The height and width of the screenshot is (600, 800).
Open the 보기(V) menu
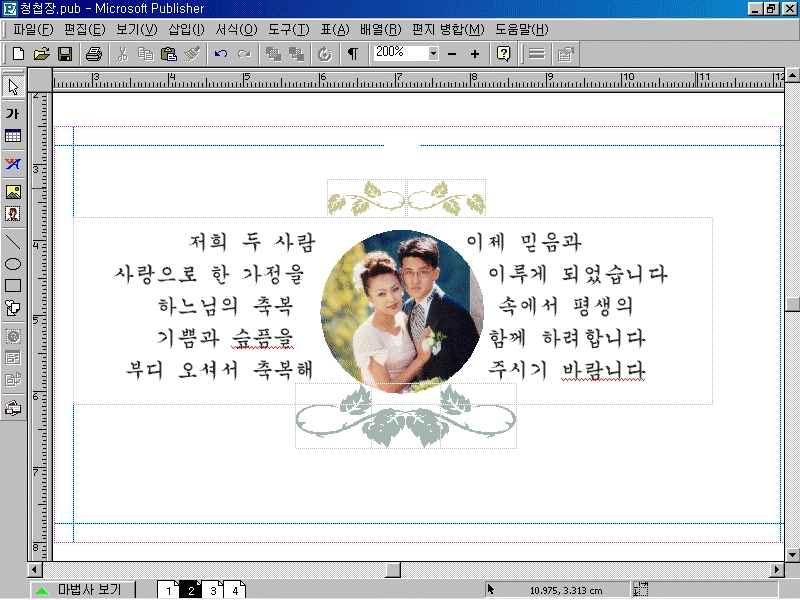pos(136,30)
